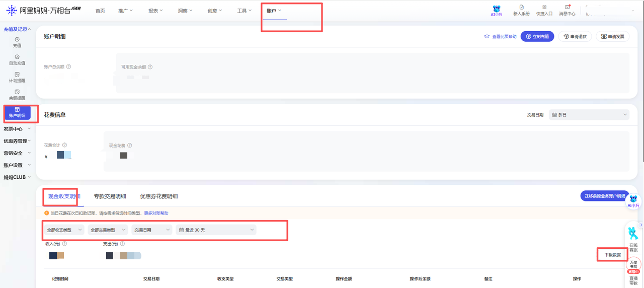
Task: Collapse the right floating toolbar arrow
Action: coord(641,225)
